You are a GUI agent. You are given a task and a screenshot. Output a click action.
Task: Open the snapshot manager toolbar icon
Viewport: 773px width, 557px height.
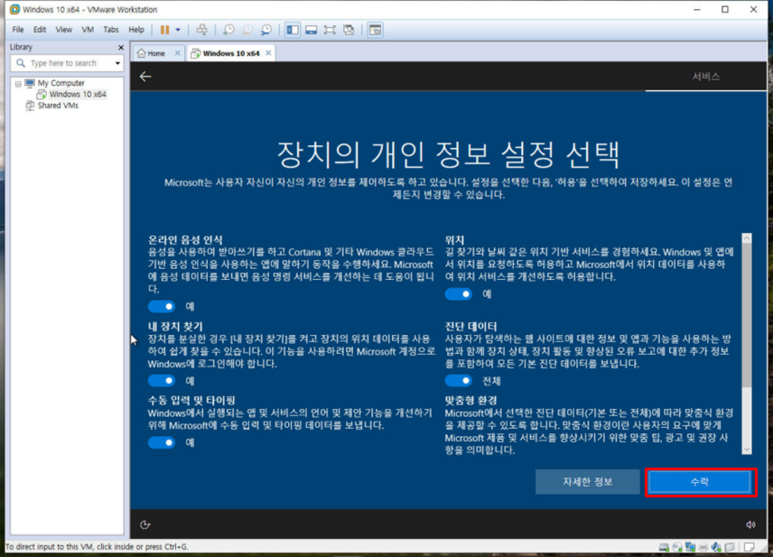pyautogui.click(x=266, y=30)
